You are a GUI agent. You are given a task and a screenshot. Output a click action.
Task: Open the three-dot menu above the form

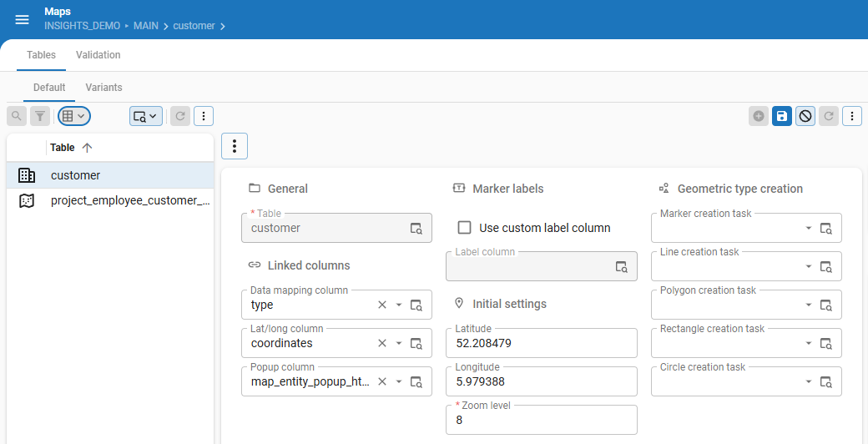click(x=235, y=146)
